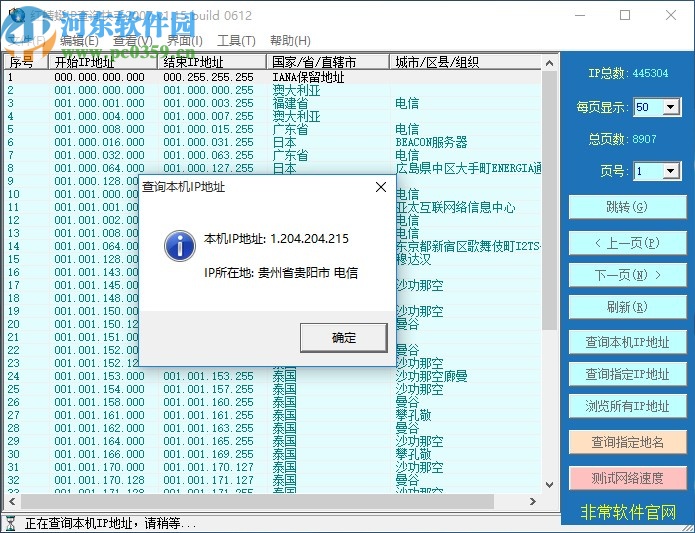The width and height of the screenshot is (695, 533).
Task: Open the 查看(V) menu
Action: tap(133, 41)
